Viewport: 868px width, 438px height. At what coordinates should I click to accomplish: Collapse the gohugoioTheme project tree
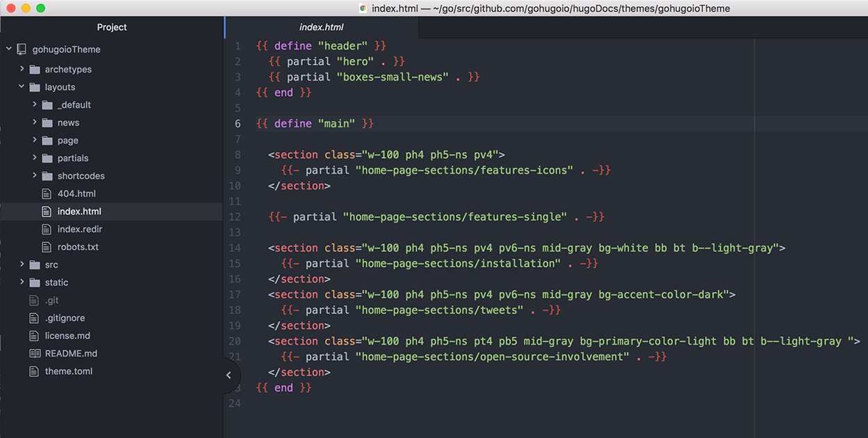[8, 49]
